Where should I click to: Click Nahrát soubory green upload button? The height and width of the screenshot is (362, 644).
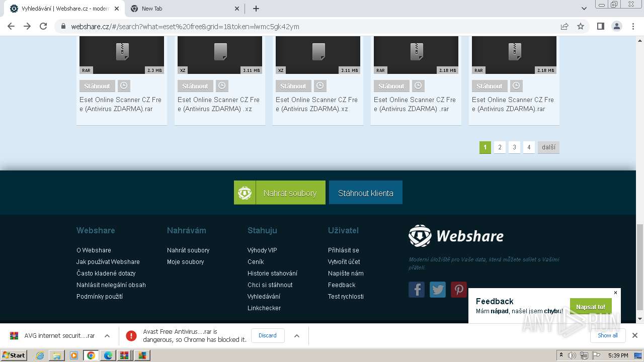(x=280, y=193)
